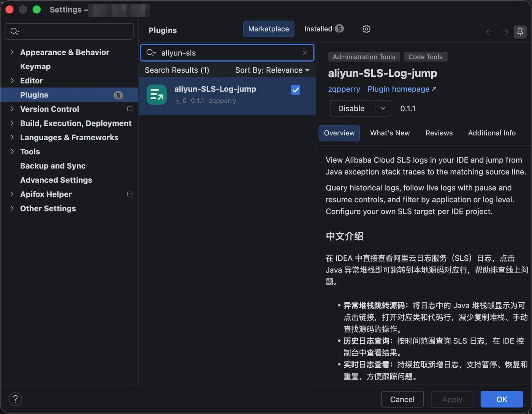Expand Languages & Frameworks

(x=12, y=137)
